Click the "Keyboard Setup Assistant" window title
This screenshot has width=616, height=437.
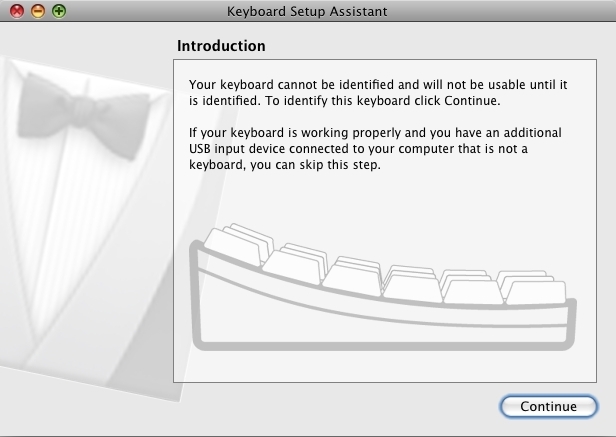click(x=307, y=12)
